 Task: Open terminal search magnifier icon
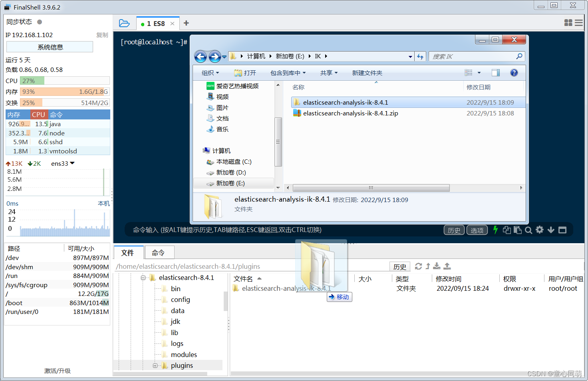tap(528, 230)
